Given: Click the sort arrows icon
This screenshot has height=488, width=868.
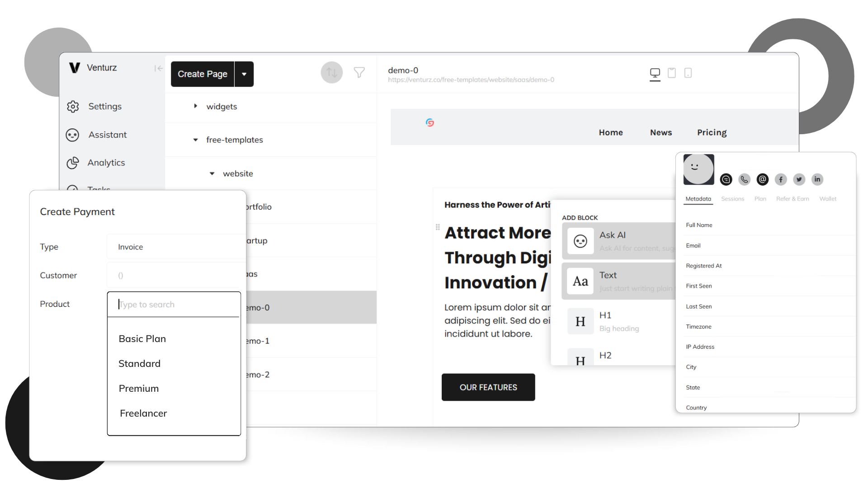Looking at the screenshot, I should click(332, 73).
